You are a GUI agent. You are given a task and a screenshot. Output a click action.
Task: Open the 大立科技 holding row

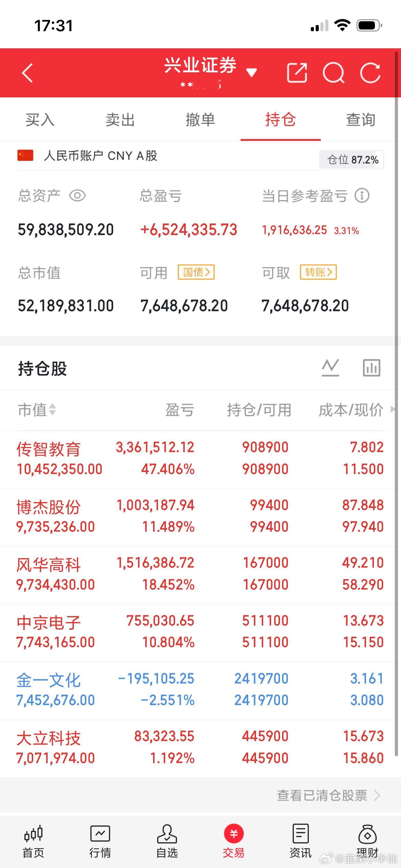click(x=200, y=748)
